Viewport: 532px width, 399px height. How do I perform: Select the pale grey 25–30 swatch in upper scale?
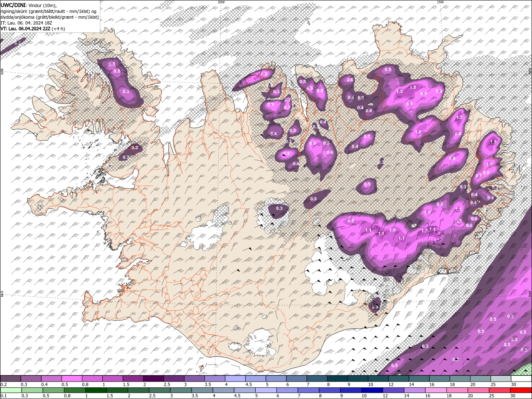[501, 379]
